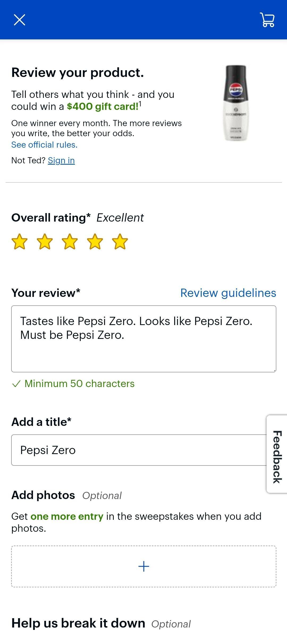Screen dimensions: 287x644
Task: Set rating to three stars
Action: (x=70, y=242)
